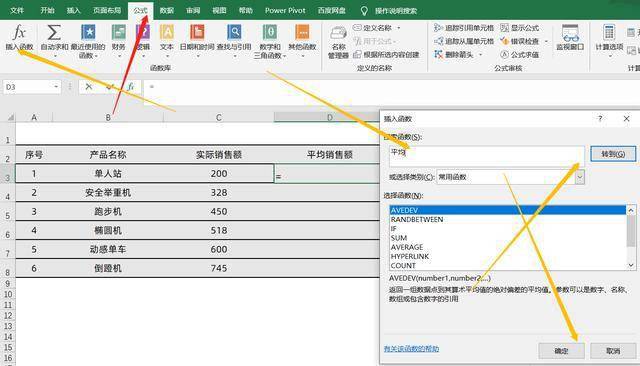Switch to the Home (开始) tab
Viewport: 640px width, 366px height.
(47, 10)
